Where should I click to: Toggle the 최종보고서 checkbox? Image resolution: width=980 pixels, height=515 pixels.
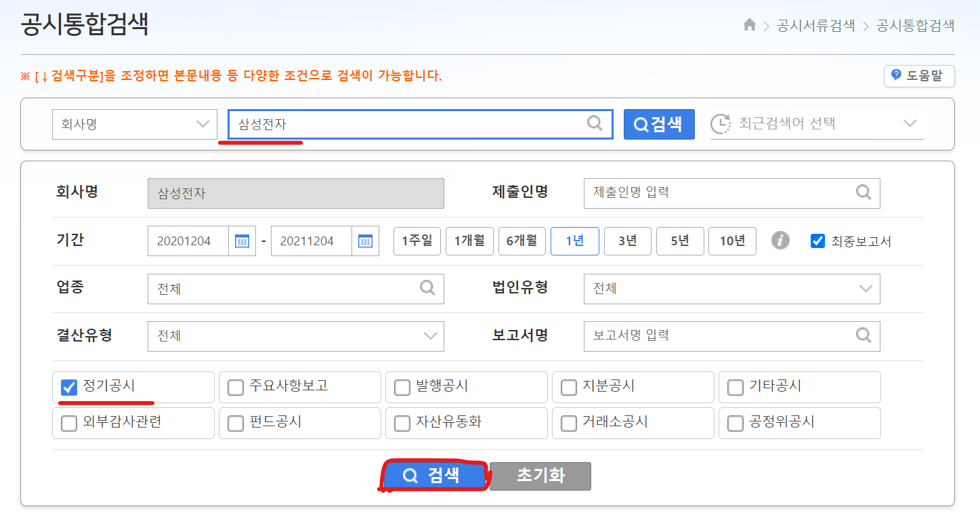817,241
